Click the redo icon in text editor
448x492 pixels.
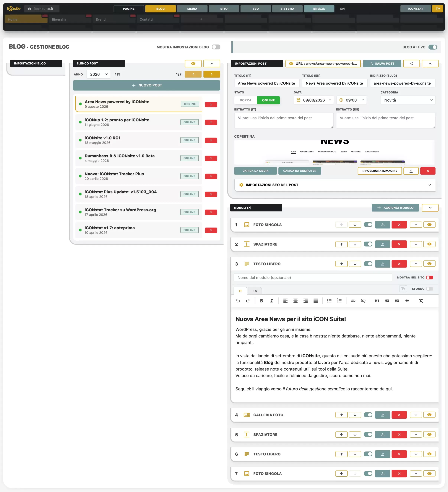[248, 301]
